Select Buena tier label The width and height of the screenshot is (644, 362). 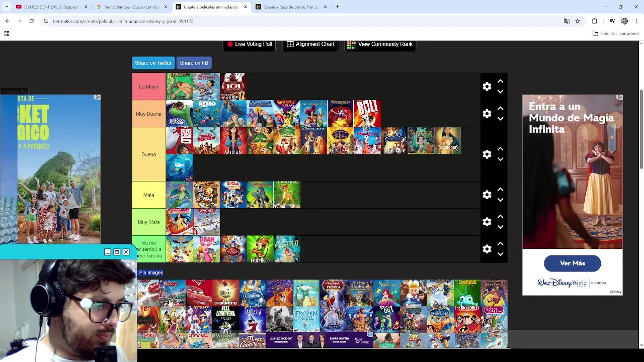pyautogui.click(x=148, y=154)
